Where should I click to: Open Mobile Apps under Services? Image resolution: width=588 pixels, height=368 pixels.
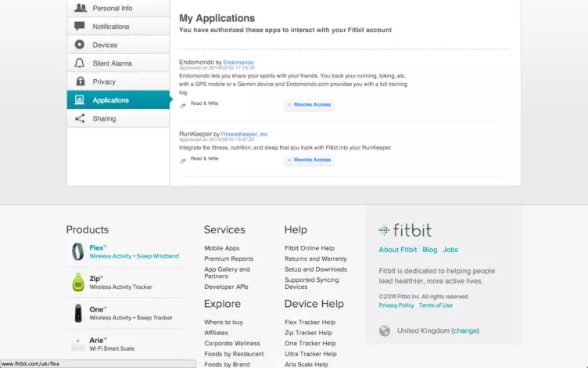(221, 248)
